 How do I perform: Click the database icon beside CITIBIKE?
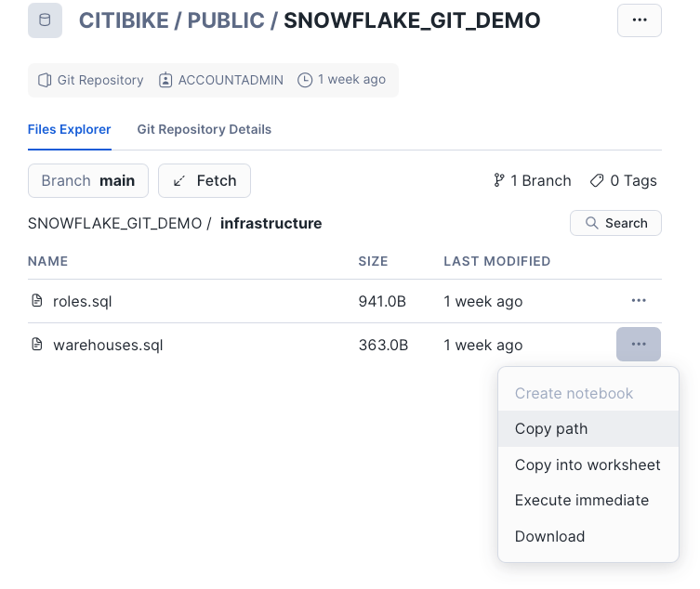point(45,20)
